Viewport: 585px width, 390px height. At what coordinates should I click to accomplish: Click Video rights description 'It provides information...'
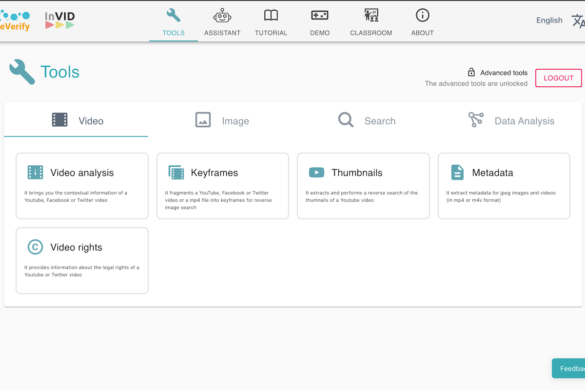click(x=82, y=271)
